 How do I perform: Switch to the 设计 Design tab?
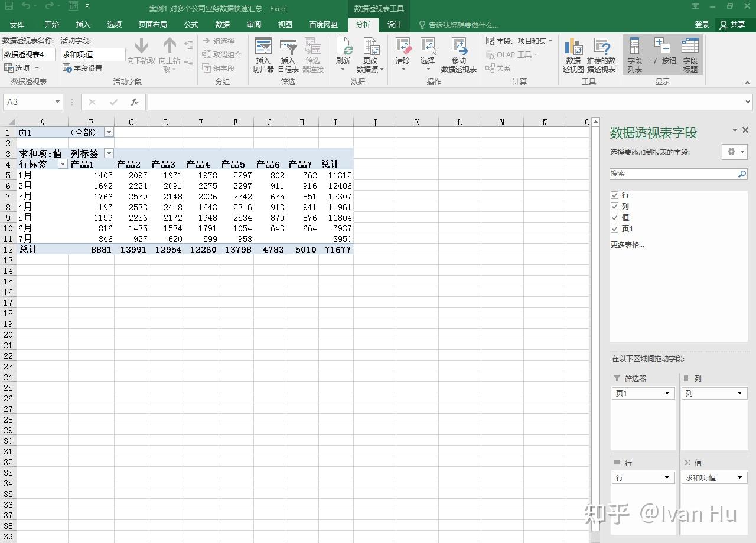pyautogui.click(x=395, y=25)
